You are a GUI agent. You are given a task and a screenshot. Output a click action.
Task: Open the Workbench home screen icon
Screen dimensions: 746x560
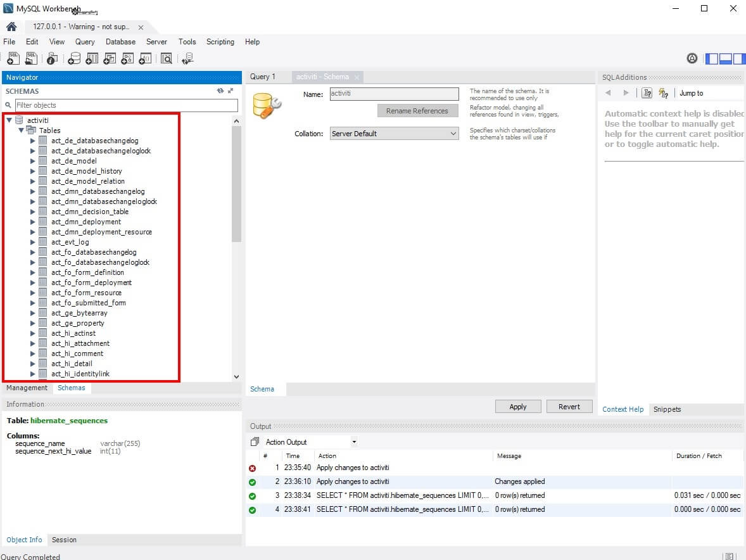(x=11, y=27)
